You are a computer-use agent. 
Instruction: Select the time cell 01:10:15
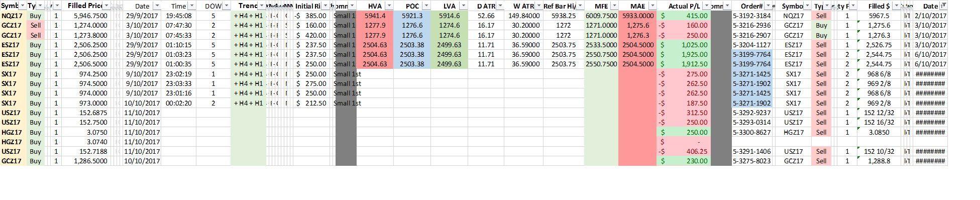pyautogui.click(x=178, y=45)
